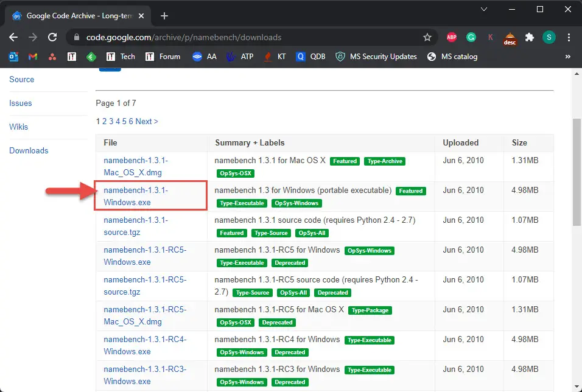The height and width of the screenshot is (392, 582).
Task: Open the Adblock Plus extension
Action: 451,37
